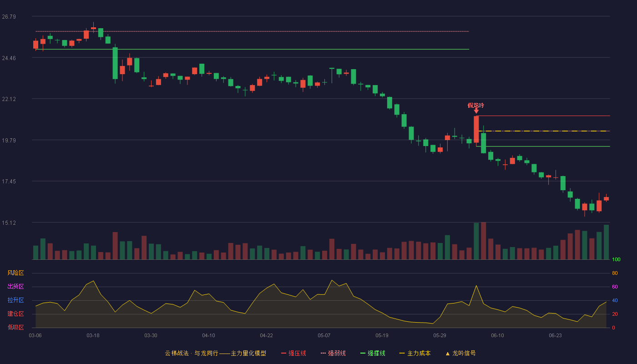This screenshot has height=364, width=637.
Task: Click the 15.12 price axis label
Action: pos(9,222)
